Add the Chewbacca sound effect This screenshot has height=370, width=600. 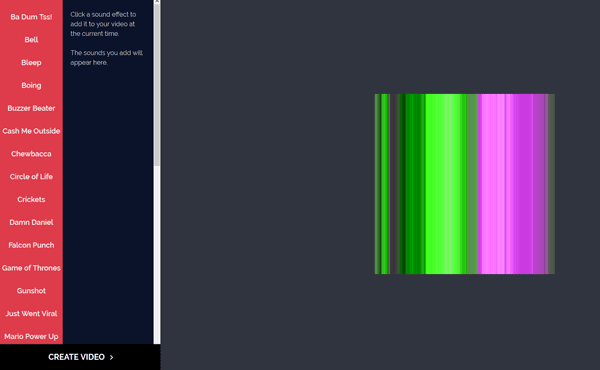[x=31, y=154]
